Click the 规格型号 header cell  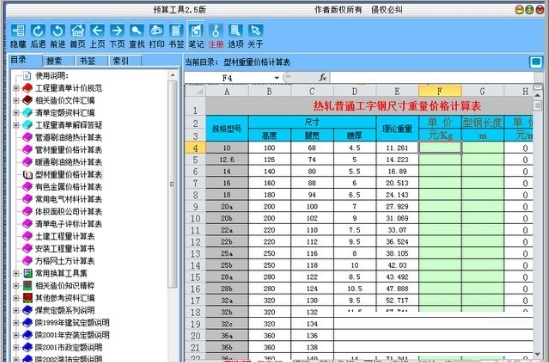tap(227, 128)
